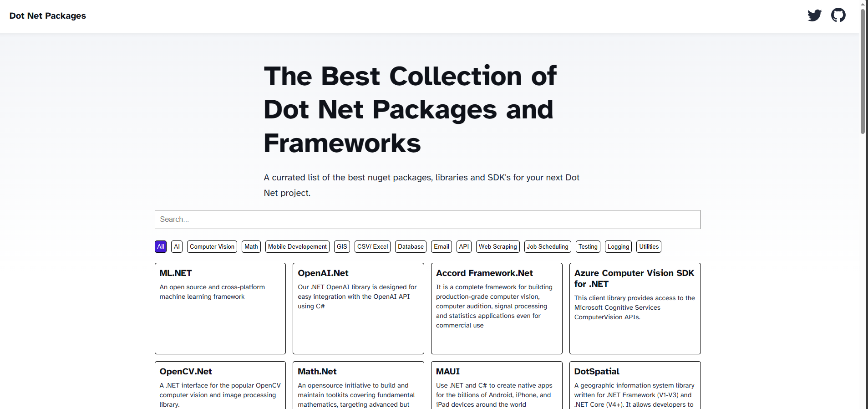The height and width of the screenshot is (409, 868).
Task: Show Math category packages
Action: click(x=251, y=246)
